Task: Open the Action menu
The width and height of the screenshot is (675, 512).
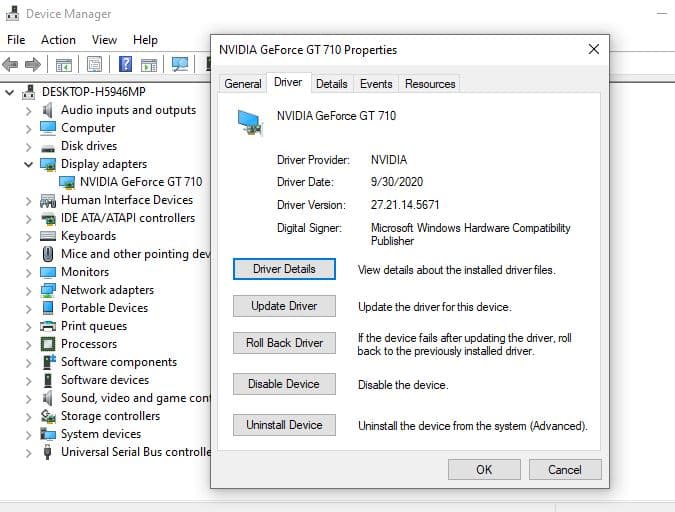Action: [x=58, y=40]
